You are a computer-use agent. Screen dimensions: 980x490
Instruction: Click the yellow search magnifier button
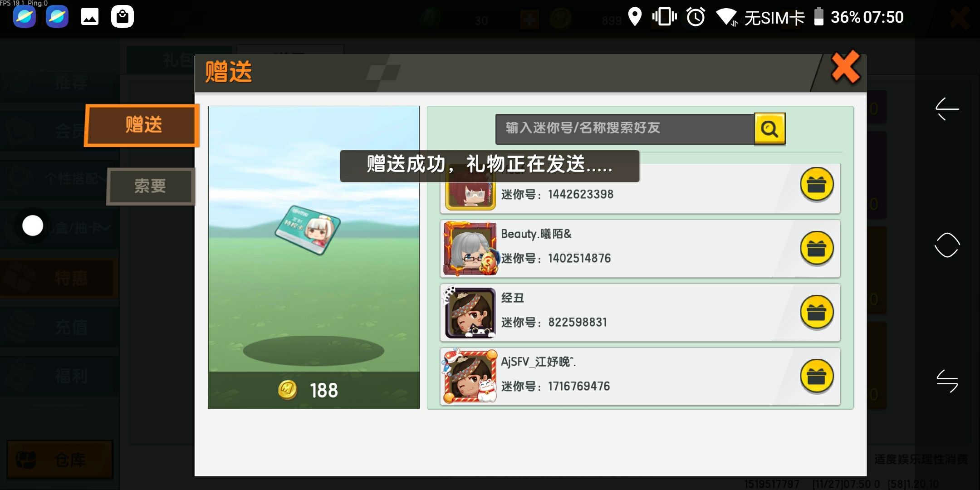769,129
